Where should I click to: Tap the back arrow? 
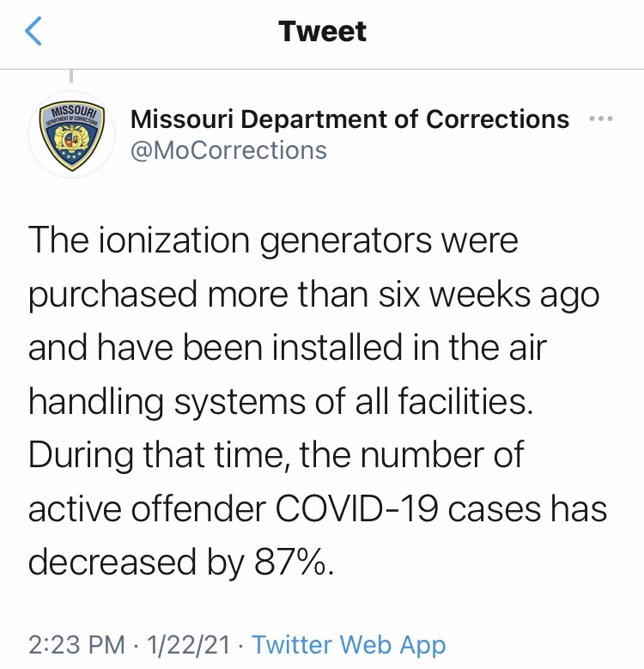(33, 32)
